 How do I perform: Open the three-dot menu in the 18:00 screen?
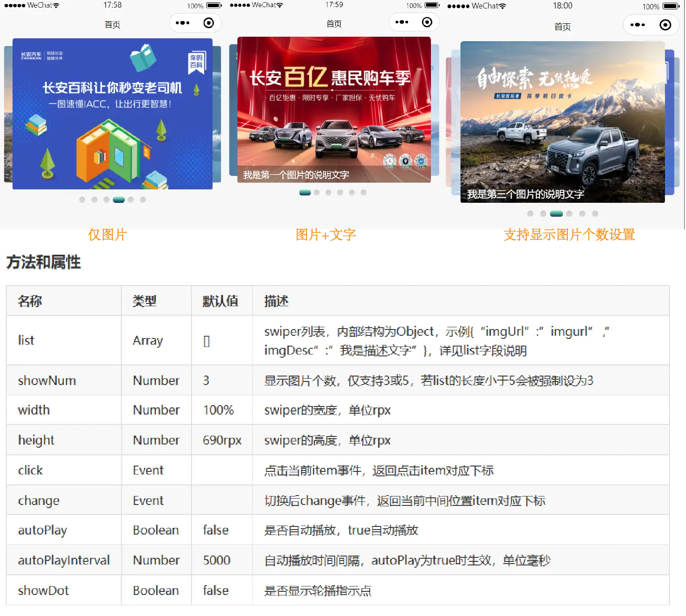click(x=638, y=25)
